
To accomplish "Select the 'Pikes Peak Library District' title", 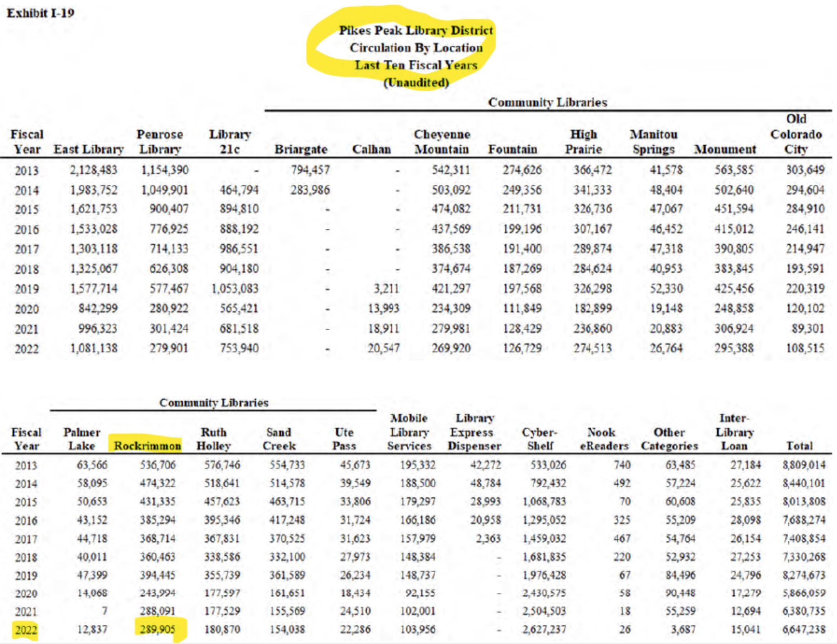I will [416, 30].
